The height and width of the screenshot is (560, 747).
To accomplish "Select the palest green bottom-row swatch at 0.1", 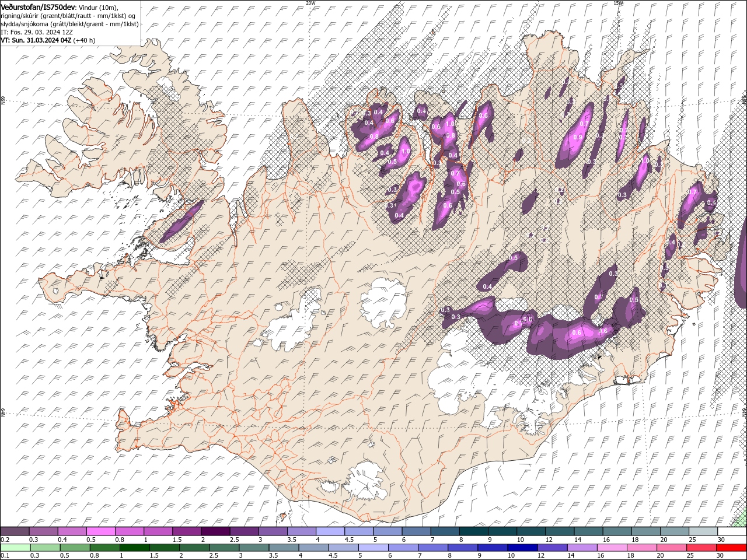I will point(15,548).
